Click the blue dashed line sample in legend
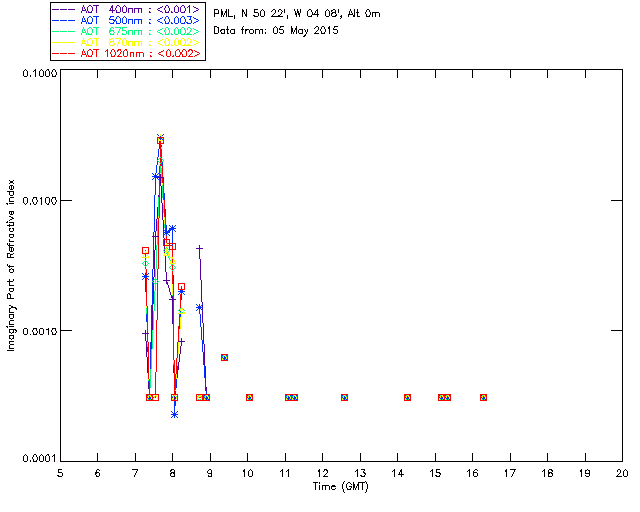This screenshot has height=512, width=640. [x=64, y=20]
